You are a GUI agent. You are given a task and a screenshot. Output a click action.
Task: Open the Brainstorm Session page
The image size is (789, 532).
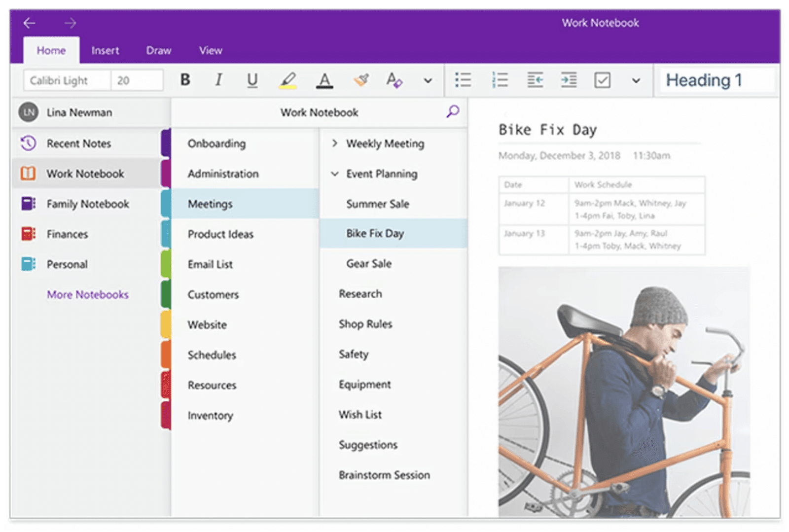point(394,475)
